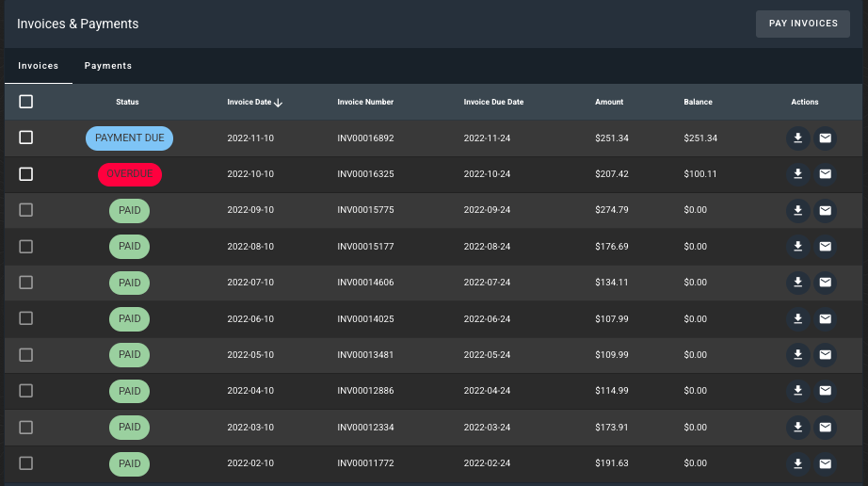Click PAID badge for 2022-02-10 invoice
Image resolution: width=868 pixels, height=486 pixels.
coord(130,463)
